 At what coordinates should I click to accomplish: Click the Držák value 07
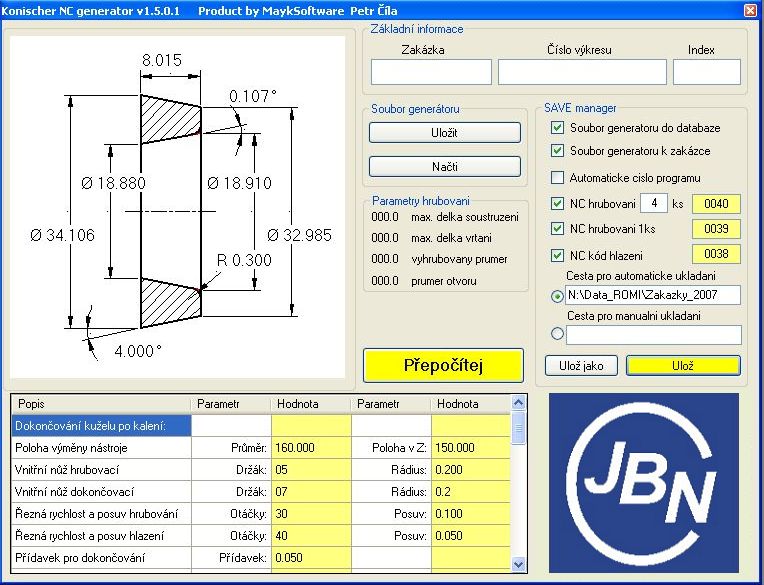click(x=311, y=492)
